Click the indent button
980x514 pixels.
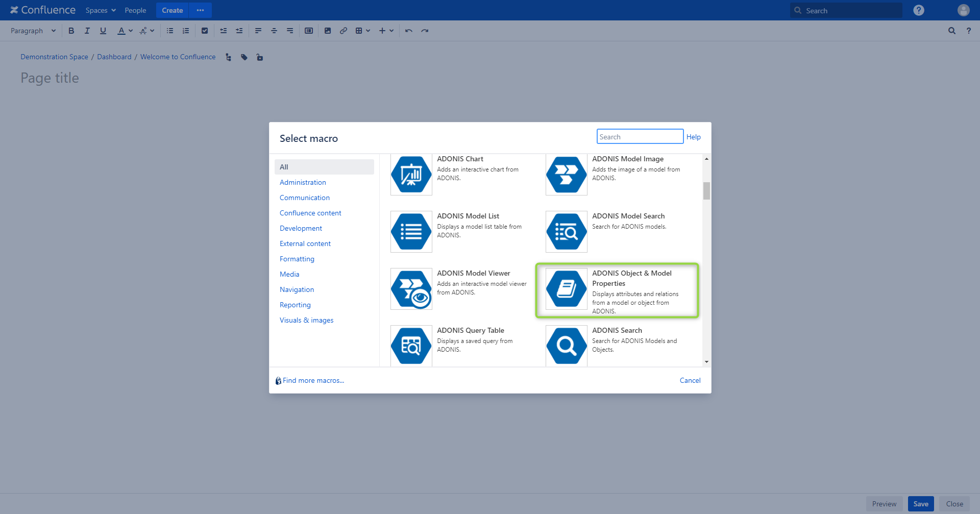coord(239,31)
